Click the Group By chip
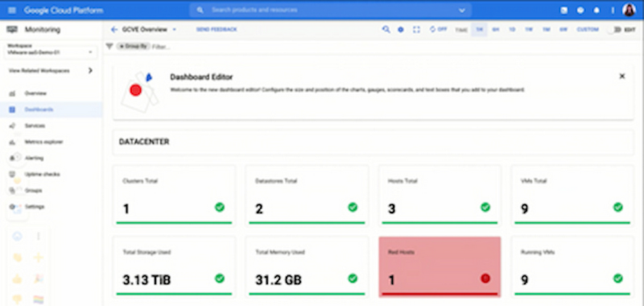The width and height of the screenshot is (644, 306). click(133, 46)
